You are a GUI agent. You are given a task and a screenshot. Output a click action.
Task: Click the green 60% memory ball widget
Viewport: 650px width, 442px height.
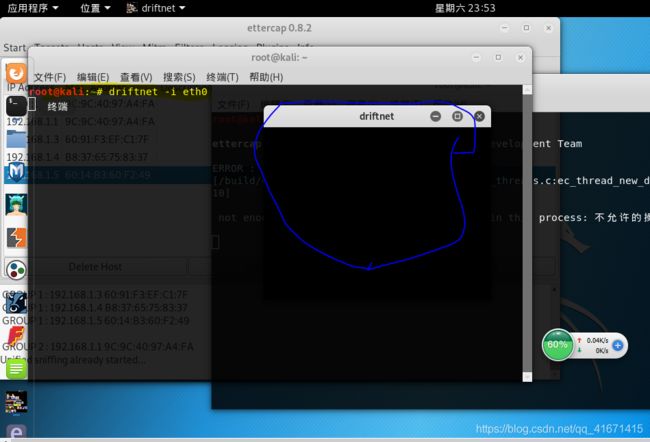558,345
